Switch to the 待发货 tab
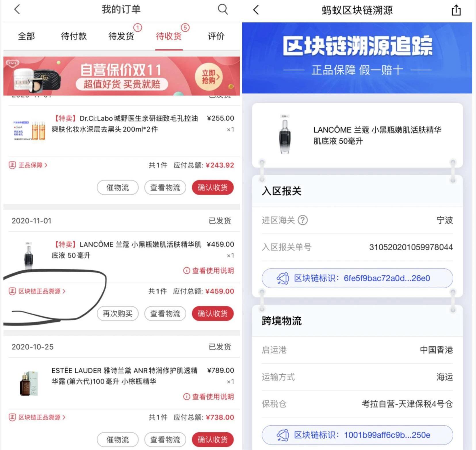The width and height of the screenshot is (476, 450). 121,36
